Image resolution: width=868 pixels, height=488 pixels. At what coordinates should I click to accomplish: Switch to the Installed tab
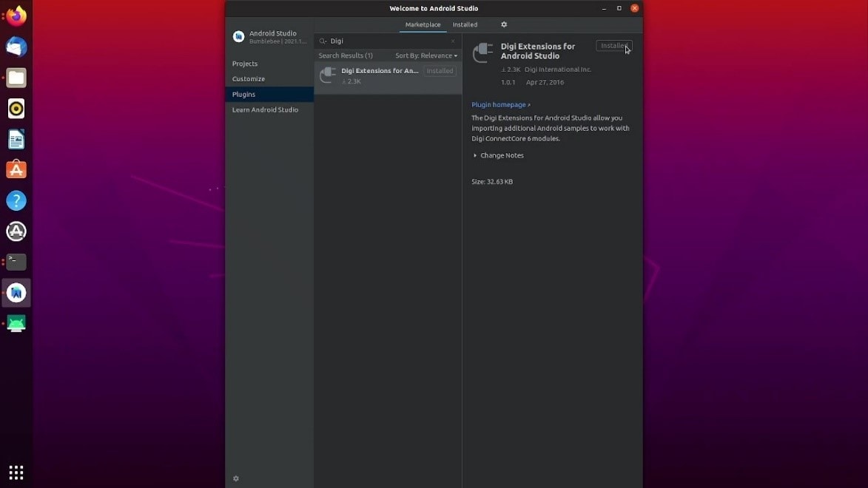point(465,24)
